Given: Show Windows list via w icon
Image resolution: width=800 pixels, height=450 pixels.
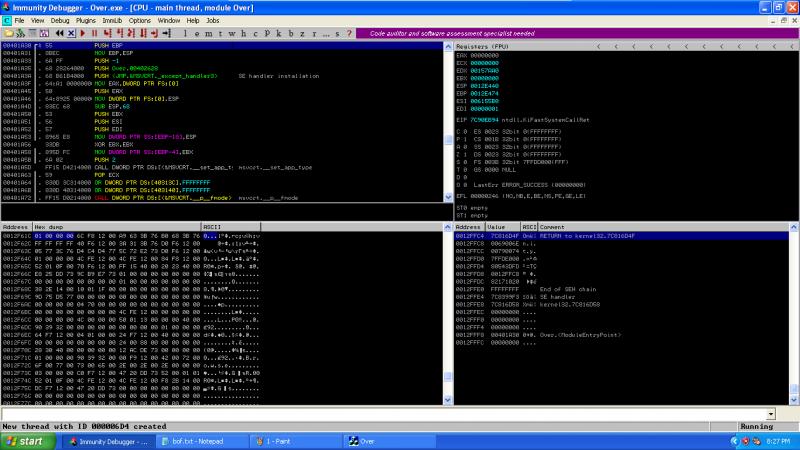Looking at the screenshot, I should click(x=232, y=33).
